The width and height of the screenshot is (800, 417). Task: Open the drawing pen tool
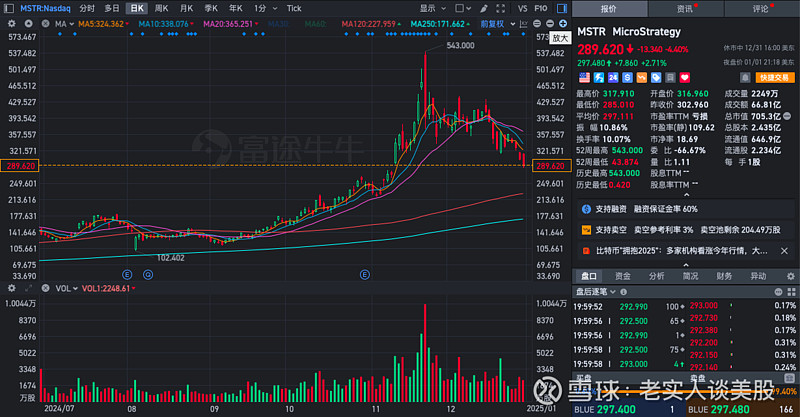[484, 8]
